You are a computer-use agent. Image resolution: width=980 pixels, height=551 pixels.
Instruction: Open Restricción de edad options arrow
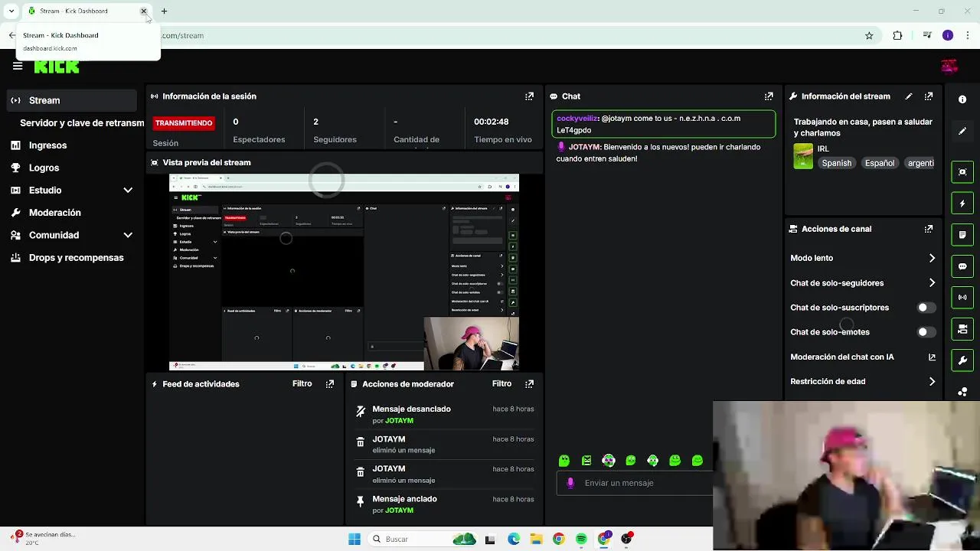click(932, 381)
